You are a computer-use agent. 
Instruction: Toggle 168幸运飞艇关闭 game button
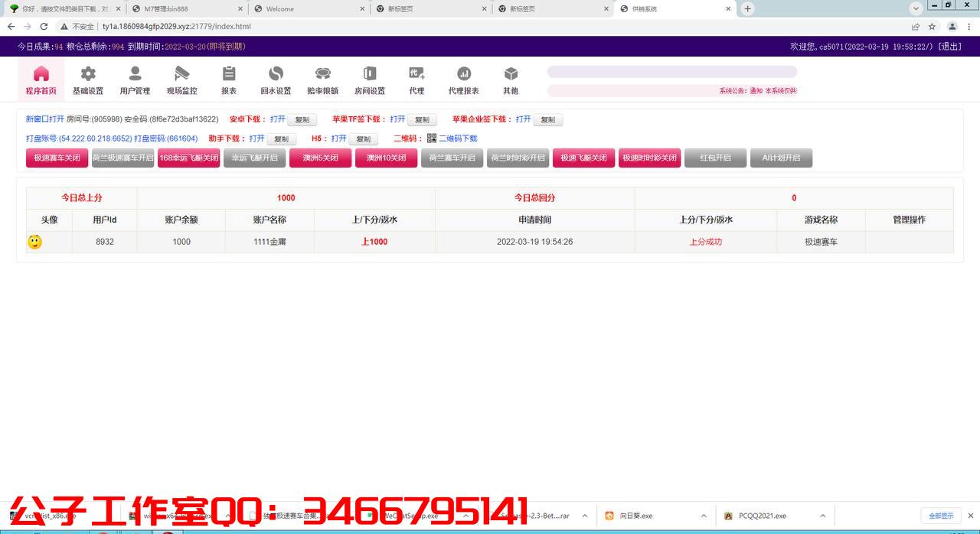[x=188, y=158]
